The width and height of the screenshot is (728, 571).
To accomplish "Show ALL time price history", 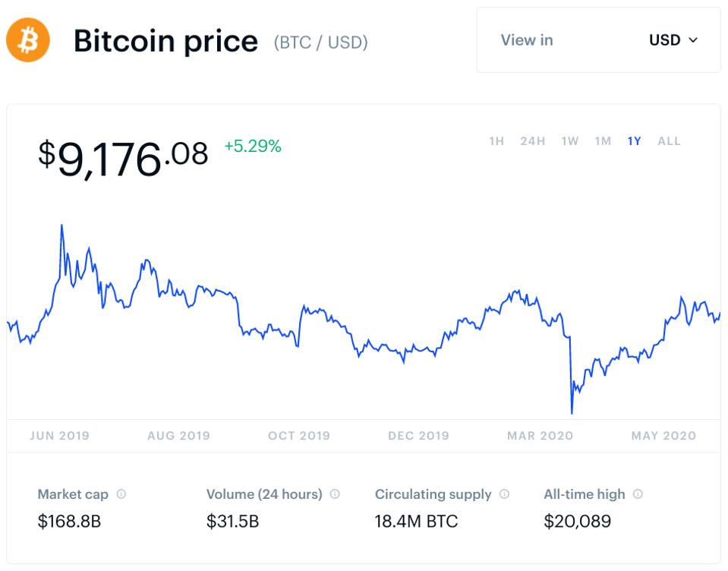I will pos(669,141).
